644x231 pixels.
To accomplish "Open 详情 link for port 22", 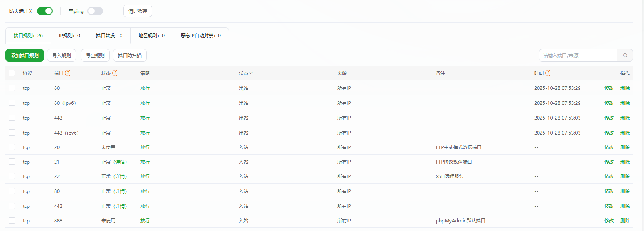I will (120, 176).
